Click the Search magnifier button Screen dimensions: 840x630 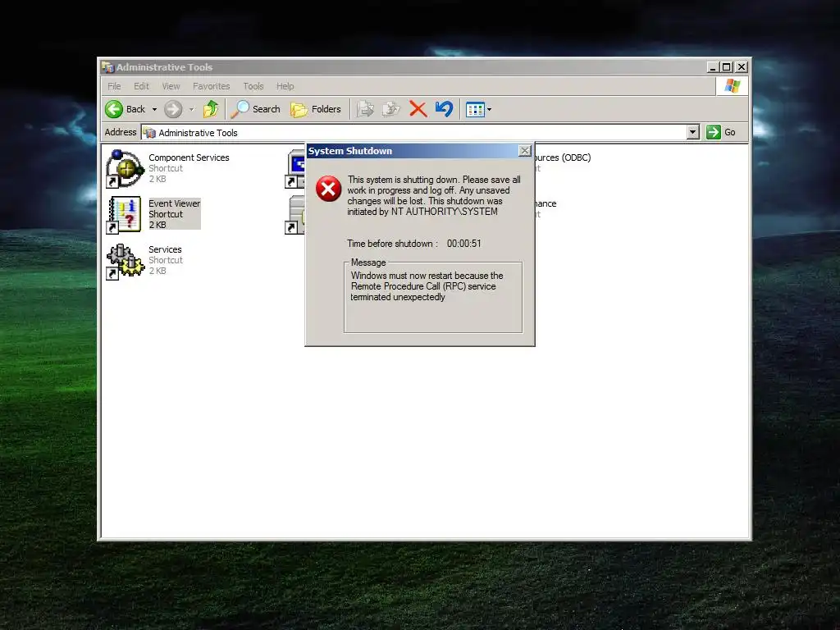pos(256,109)
